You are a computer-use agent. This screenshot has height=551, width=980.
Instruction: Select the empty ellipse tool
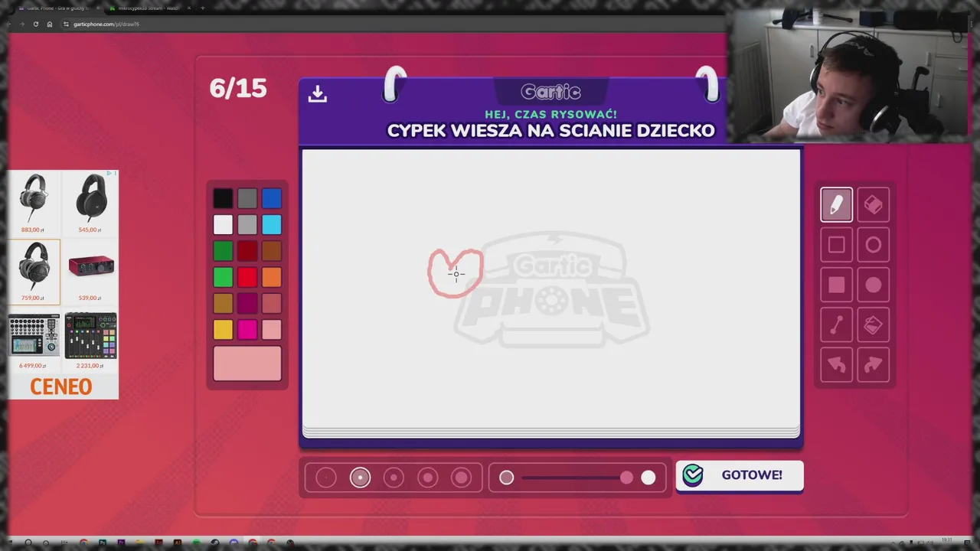pyautogui.click(x=873, y=245)
